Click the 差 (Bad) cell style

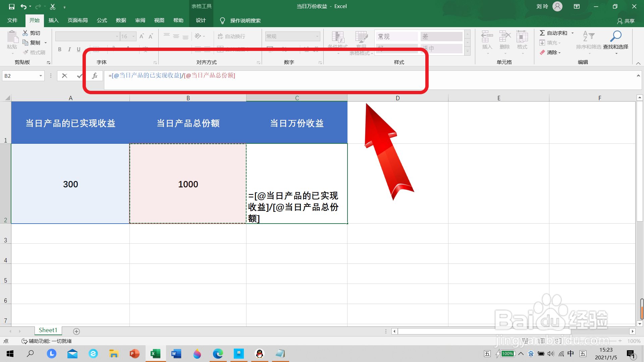tap(441, 37)
